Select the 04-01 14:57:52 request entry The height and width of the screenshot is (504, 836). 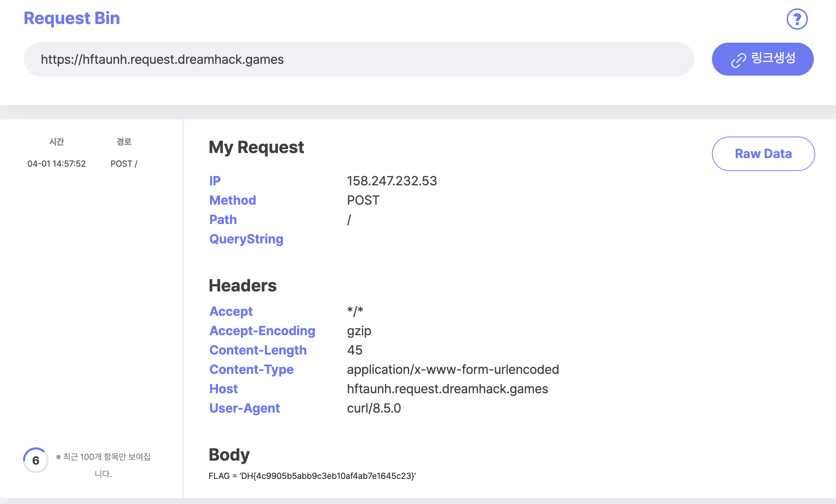click(x=57, y=164)
